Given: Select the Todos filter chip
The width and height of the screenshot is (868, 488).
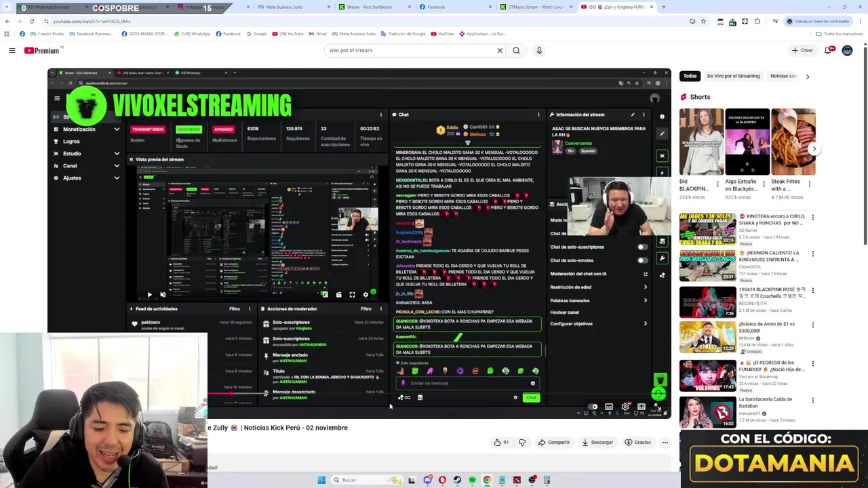Looking at the screenshot, I should click(690, 76).
